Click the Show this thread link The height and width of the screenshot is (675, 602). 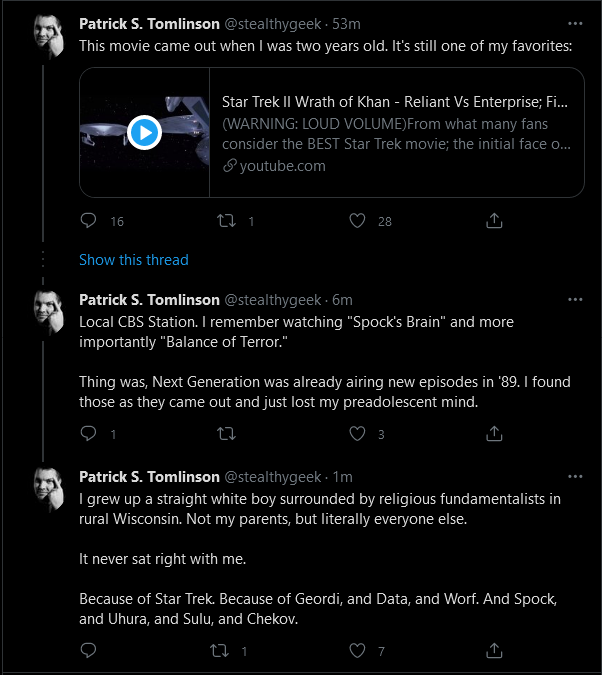click(133, 260)
